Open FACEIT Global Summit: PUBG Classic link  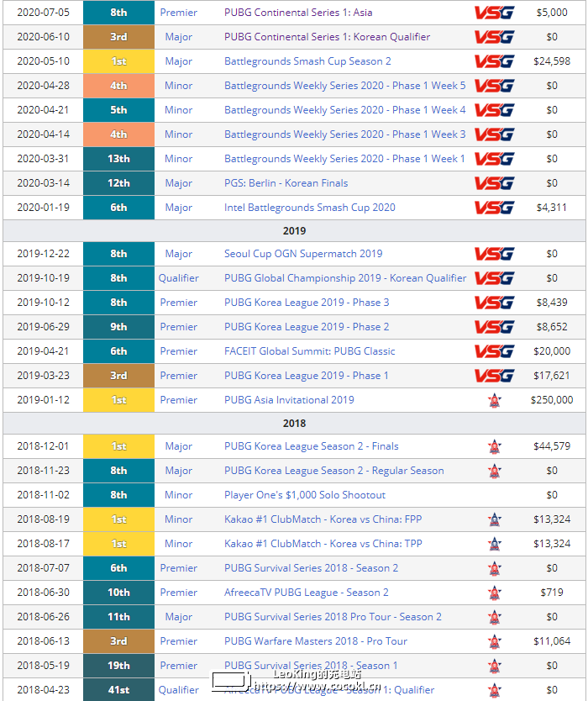[x=310, y=351]
